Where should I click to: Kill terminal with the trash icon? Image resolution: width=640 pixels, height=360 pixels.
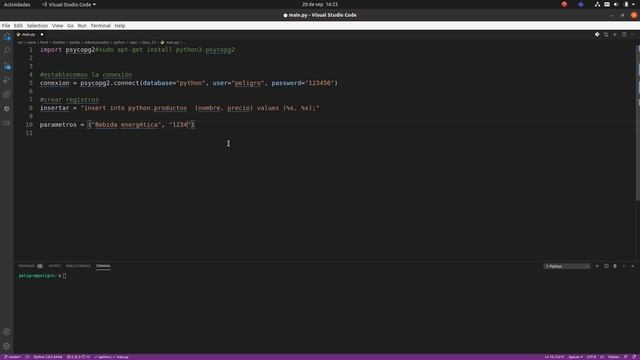click(x=615, y=266)
